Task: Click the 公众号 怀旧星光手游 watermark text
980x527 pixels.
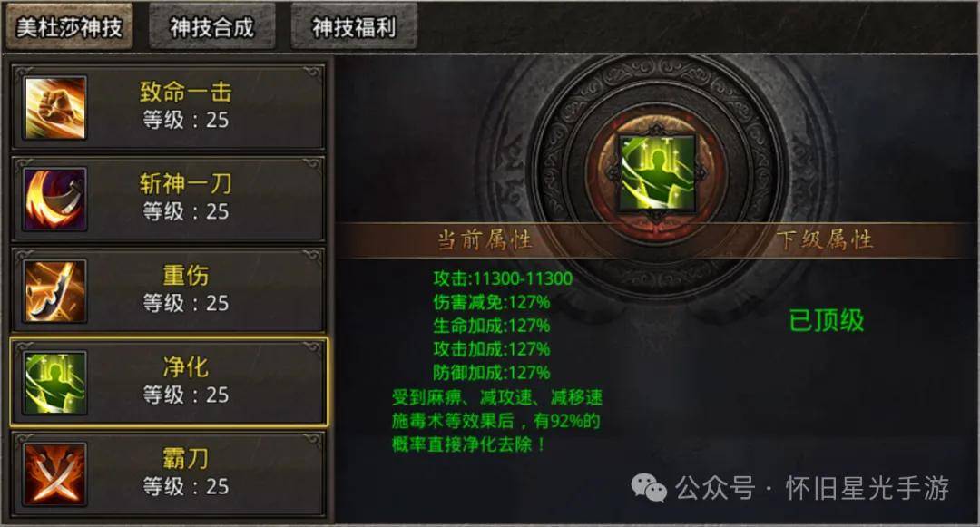Action: (x=812, y=488)
